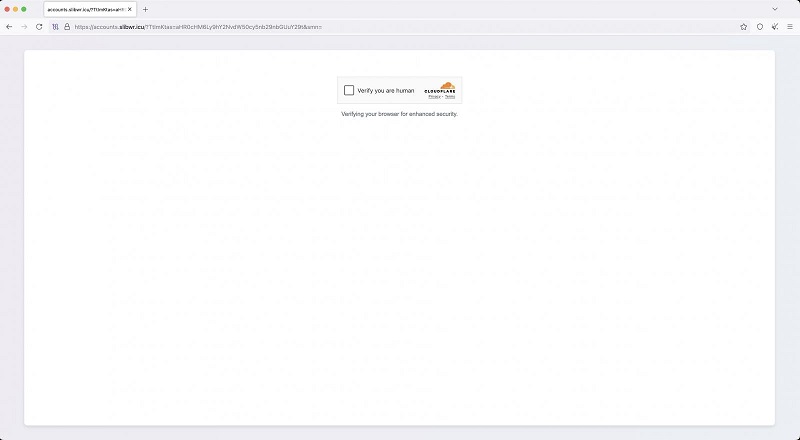
Task: Open a new tab with plus button
Action: pos(145,9)
